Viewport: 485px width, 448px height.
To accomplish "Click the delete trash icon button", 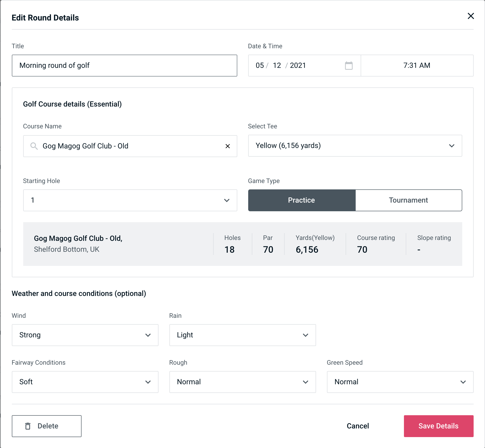I will tap(28, 426).
